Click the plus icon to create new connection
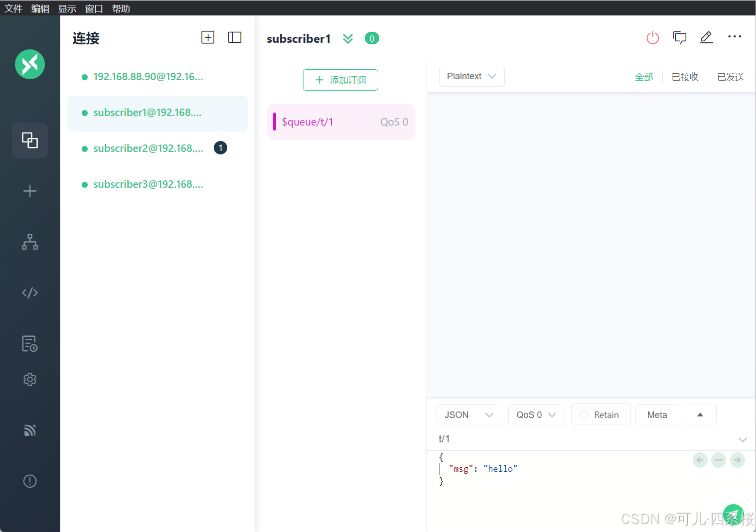756x532 pixels. coord(30,191)
